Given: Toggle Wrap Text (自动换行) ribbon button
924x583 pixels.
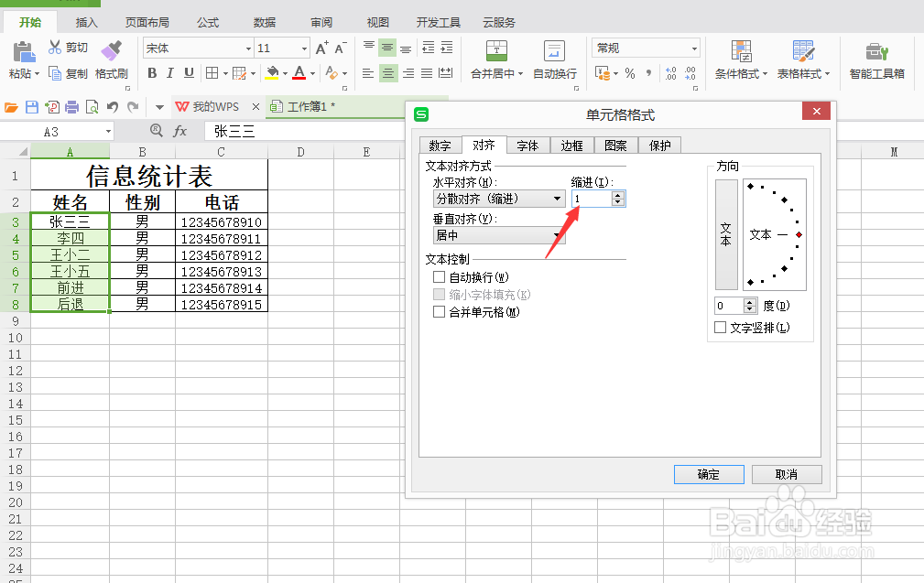Looking at the screenshot, I should coord(555,59).
